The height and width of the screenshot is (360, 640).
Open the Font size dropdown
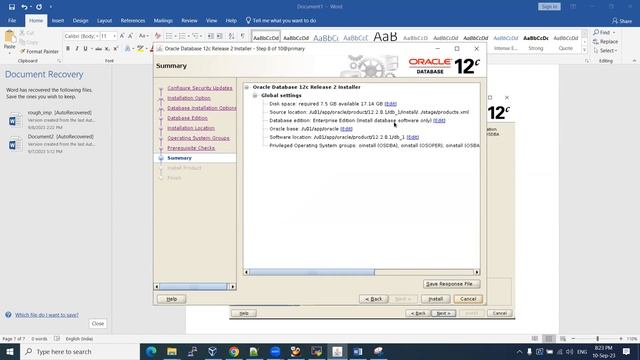115,36
